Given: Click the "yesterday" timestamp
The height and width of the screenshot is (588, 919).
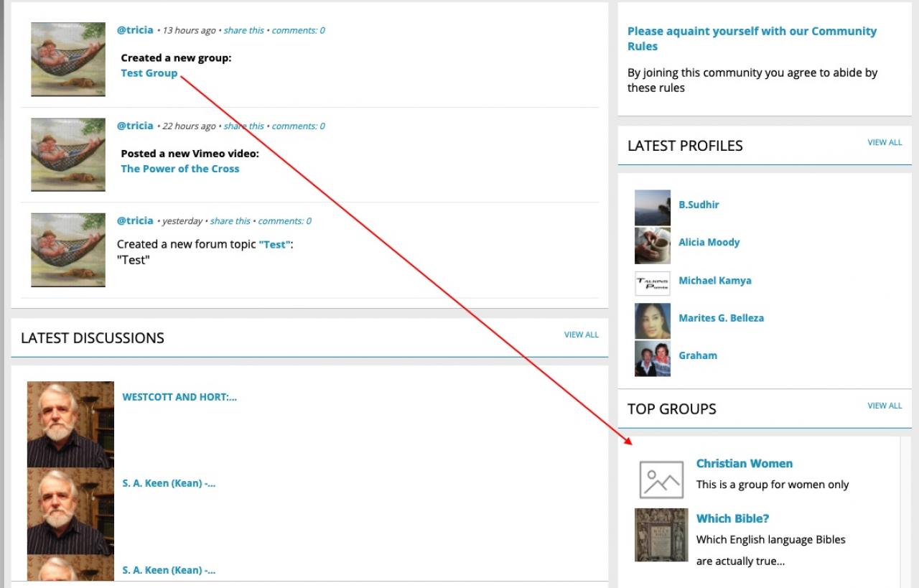Looking at the screenshot, I should [x=182, y=221].
